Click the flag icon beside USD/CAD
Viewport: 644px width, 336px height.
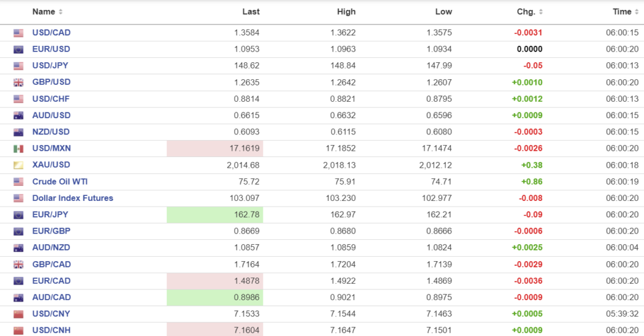coord(18,33)
